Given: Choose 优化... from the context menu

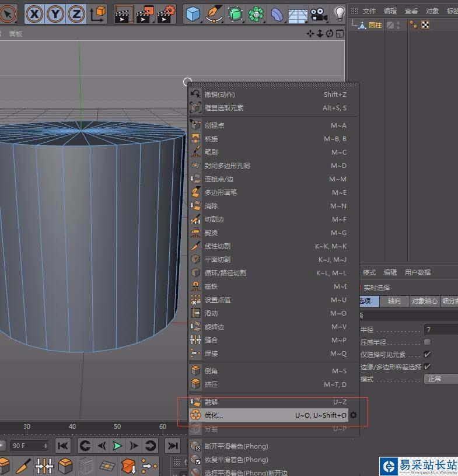Looking at the screenshot, I should [x=213, y=416].
